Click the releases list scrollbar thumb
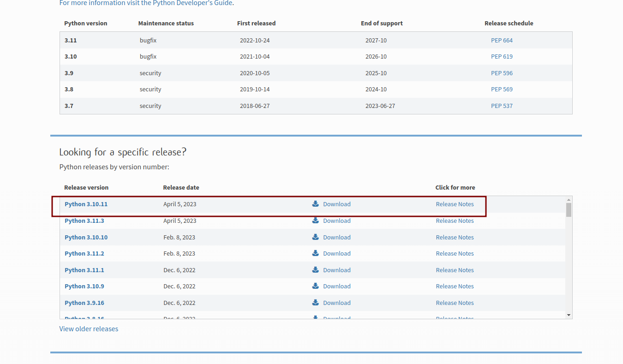 point(569,210)
